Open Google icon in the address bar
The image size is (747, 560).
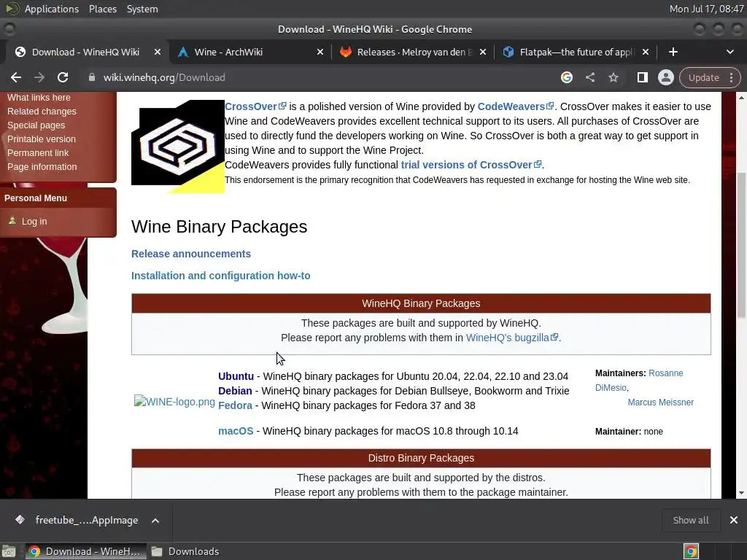coord(566,77)
